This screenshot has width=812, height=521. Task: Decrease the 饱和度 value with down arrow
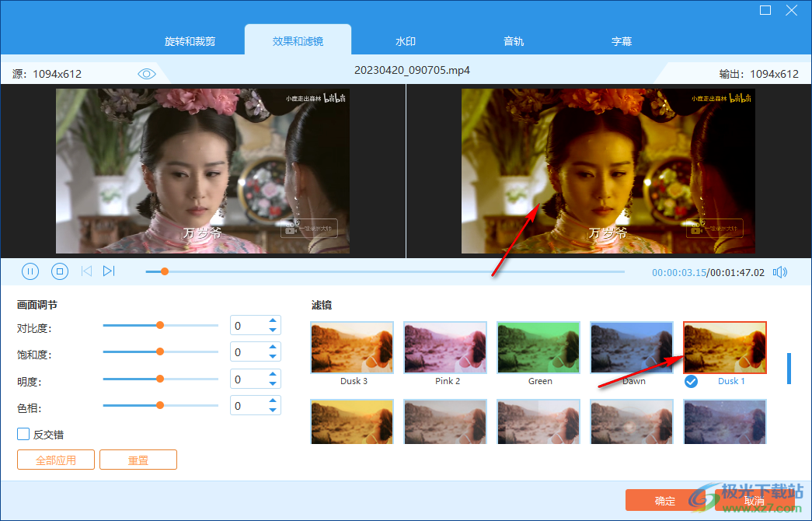coord(273,357)
